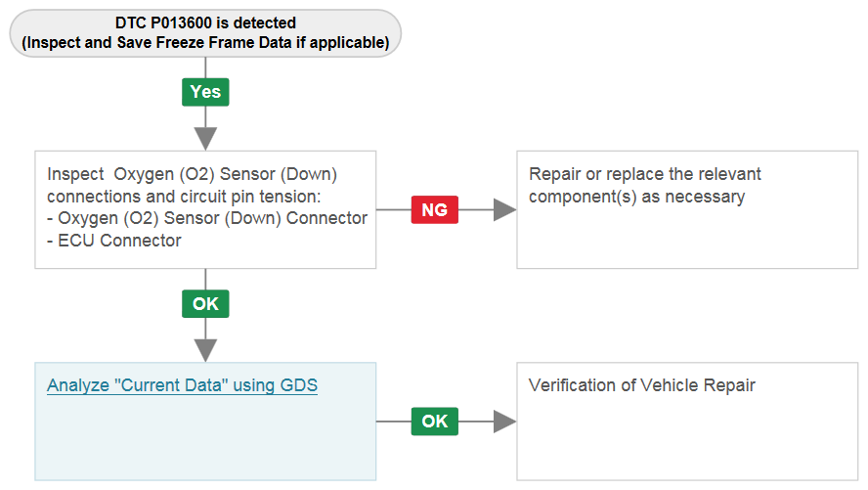Click the red NG badge
The height and width of the screenshot is (490, 868).
click(435, 210)
